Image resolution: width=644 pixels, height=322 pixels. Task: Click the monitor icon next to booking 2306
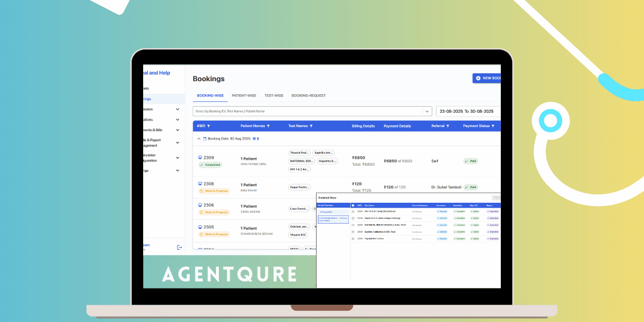point(200,205)
